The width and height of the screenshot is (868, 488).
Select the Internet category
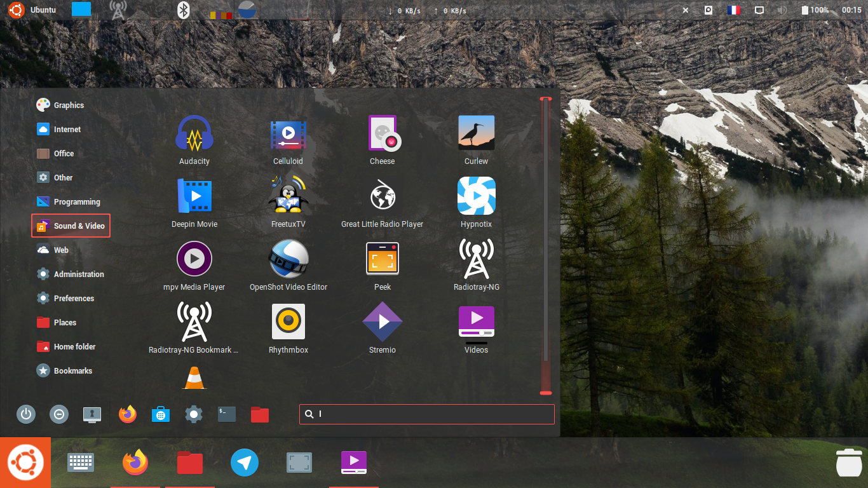pos(58,129)
